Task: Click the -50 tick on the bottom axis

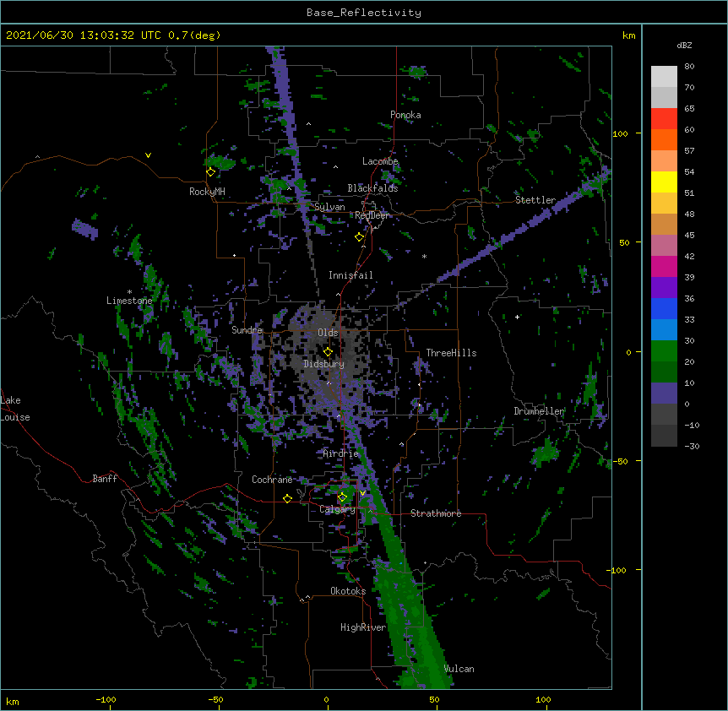Action: pyautogui.click(x=215, y=699)
